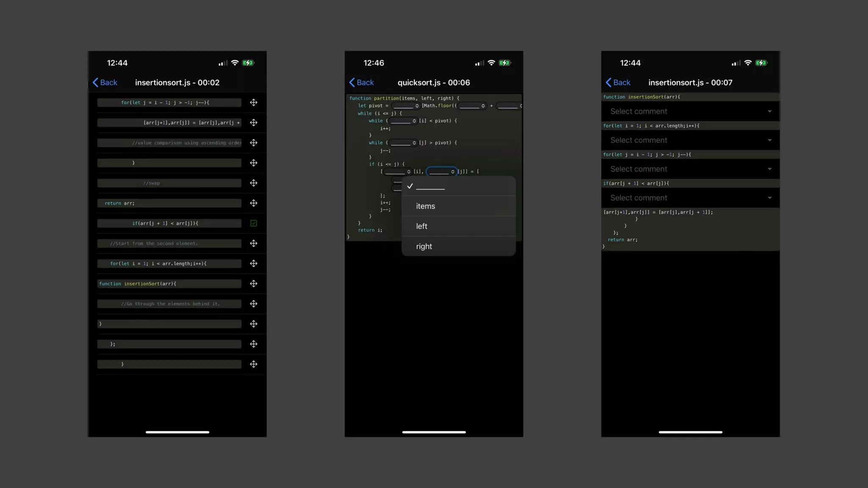Click drag handle for 'function insertionSort(arr){' row
The width and height of the screenshot is (868, 488).
coord(253,284)
